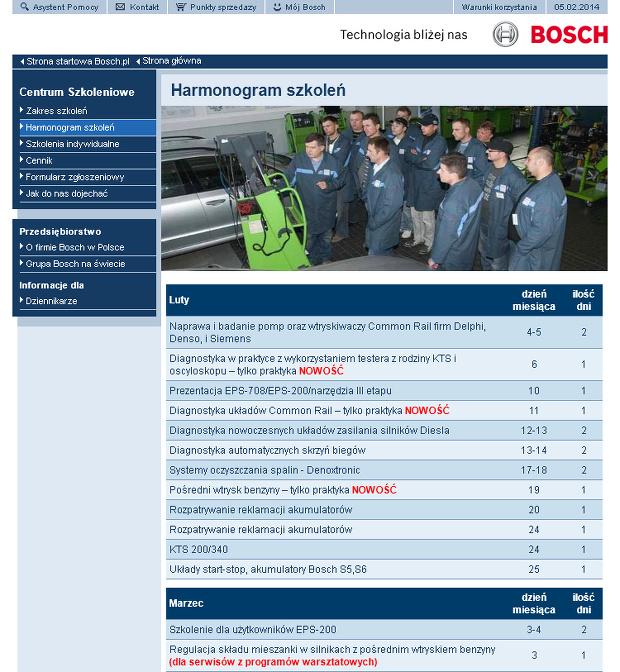Click the red BOSCH wordmark logo
Viewport: 620px width, 672px height.
tap(569, 35)
